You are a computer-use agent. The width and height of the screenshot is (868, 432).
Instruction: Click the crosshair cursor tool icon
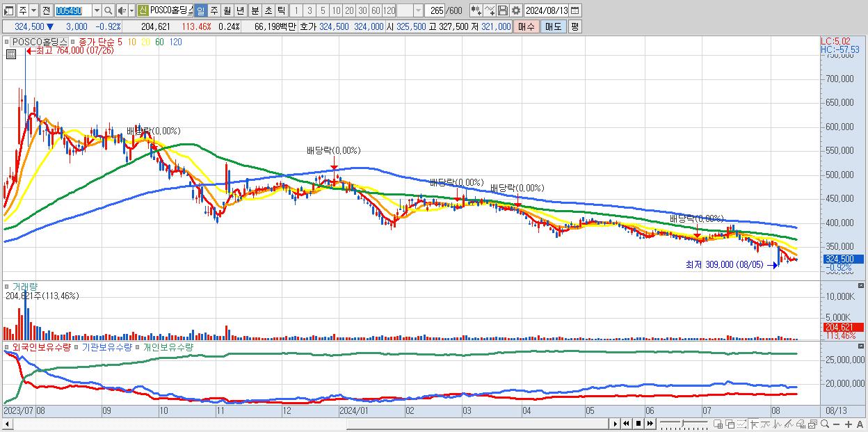point(754,424)
